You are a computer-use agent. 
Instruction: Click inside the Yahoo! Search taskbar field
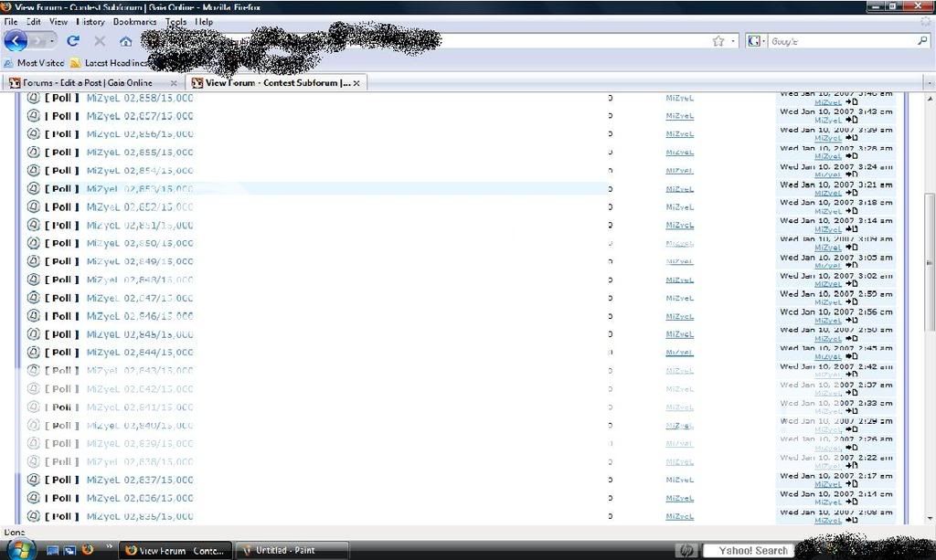pos(752,550)
